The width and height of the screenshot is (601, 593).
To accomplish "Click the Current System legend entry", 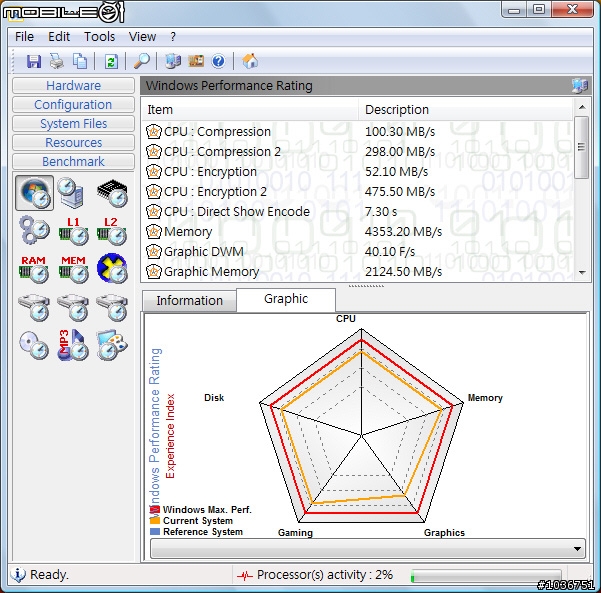I will click(191, 521).
